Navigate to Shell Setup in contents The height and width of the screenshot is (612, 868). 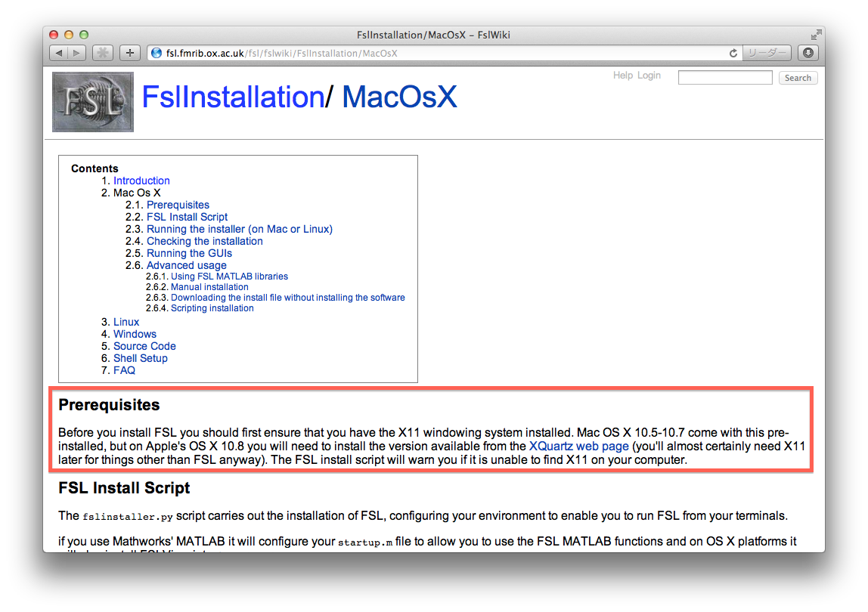(x=141, y=358)
